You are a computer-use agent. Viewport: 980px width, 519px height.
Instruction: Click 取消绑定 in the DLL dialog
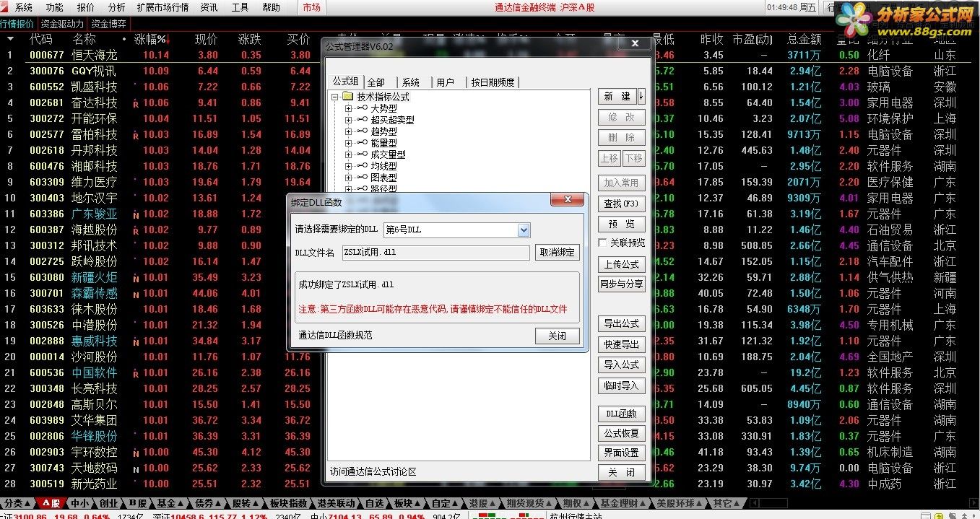557,252
